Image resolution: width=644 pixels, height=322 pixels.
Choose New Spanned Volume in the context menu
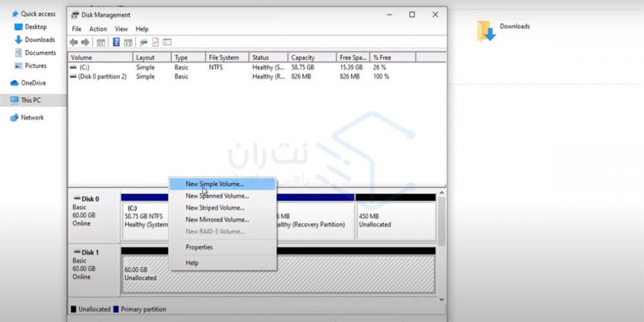pos(217,196)
